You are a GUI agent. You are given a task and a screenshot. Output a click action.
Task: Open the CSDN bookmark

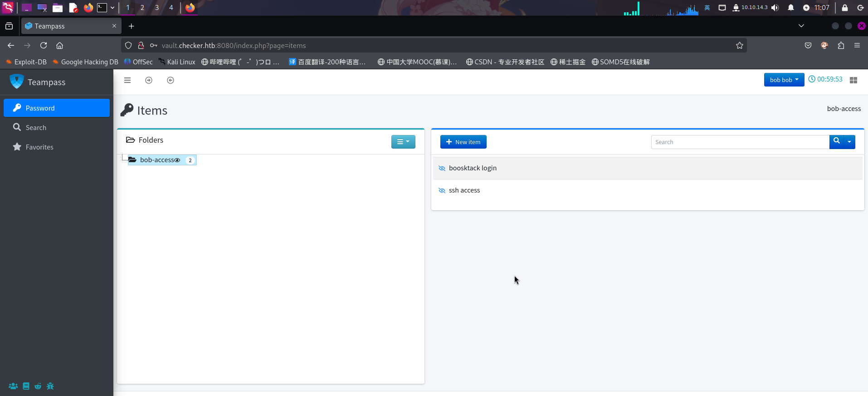click(x=505, y=62)
